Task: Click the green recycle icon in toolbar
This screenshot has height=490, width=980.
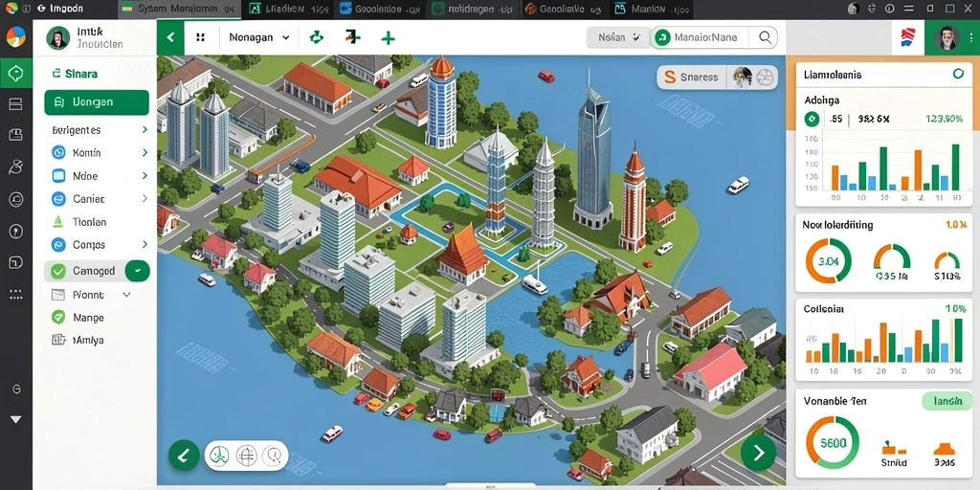Action: 317,37
